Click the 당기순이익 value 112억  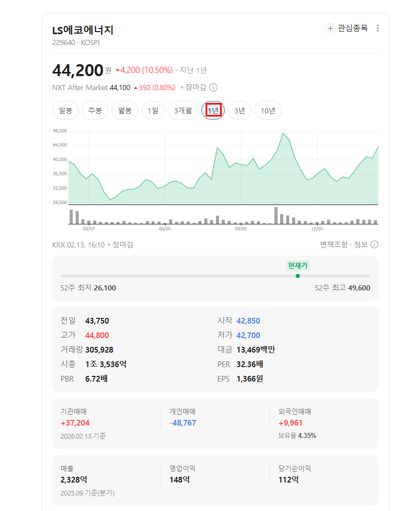pos(288,480)
